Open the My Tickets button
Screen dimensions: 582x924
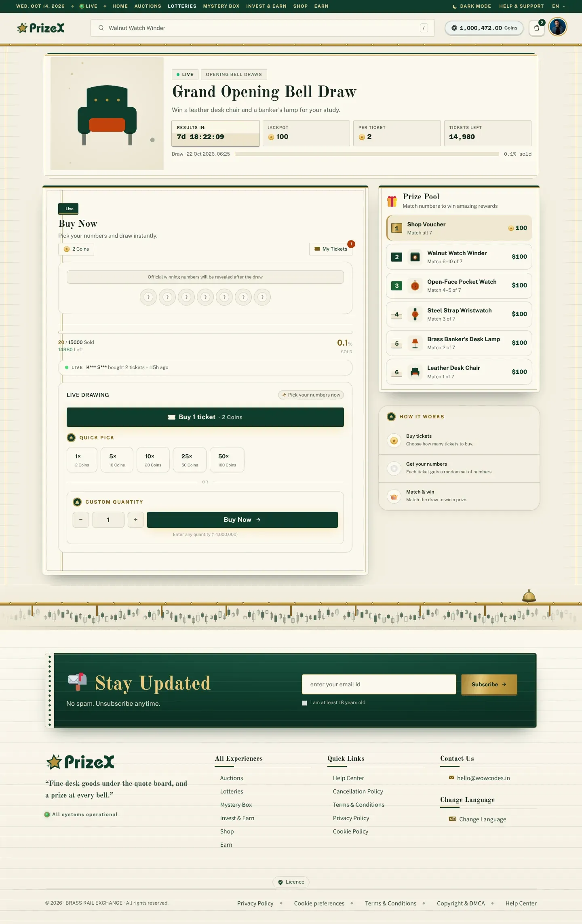tap(331, 249)
